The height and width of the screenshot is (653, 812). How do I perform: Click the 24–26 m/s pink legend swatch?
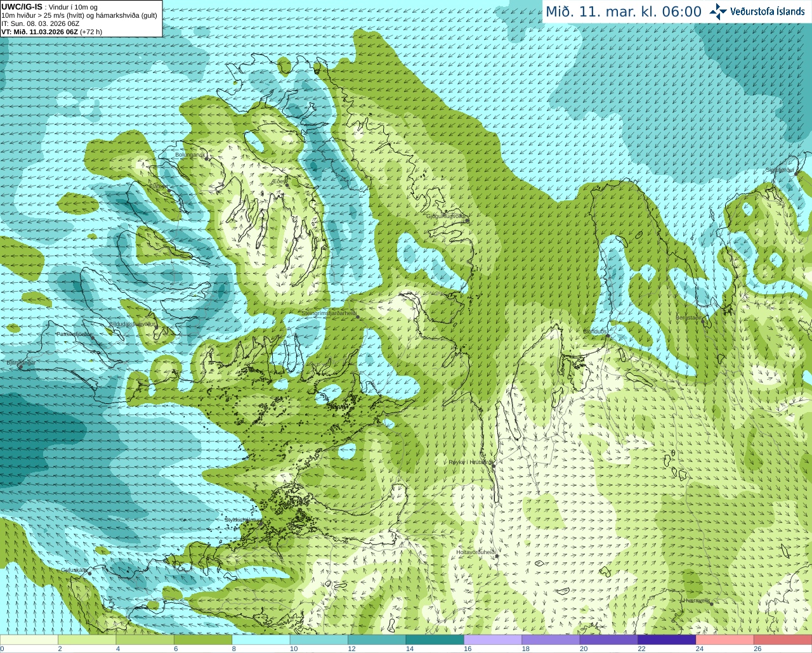[725, 640]
